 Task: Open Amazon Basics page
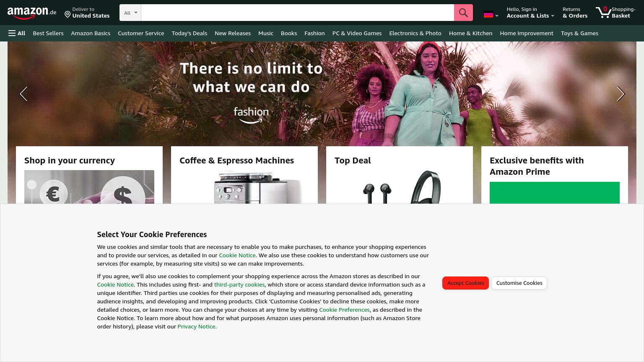[x=91, y=33]
